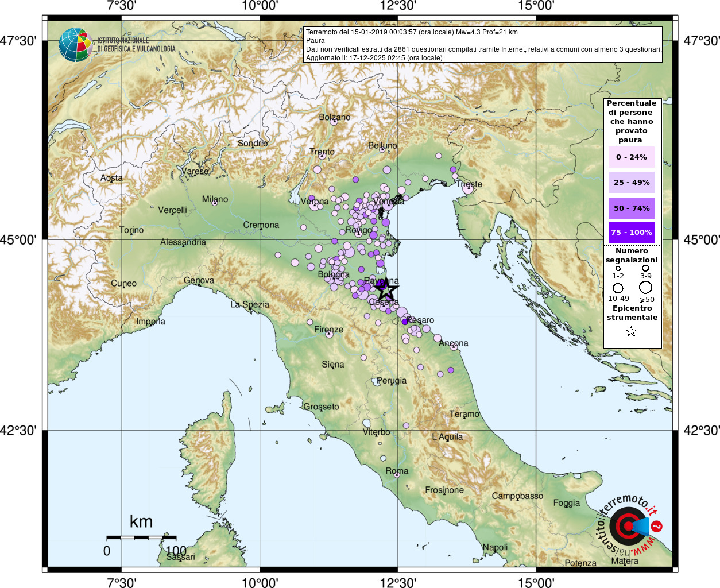Click the Milano city label

pos(215,199)
